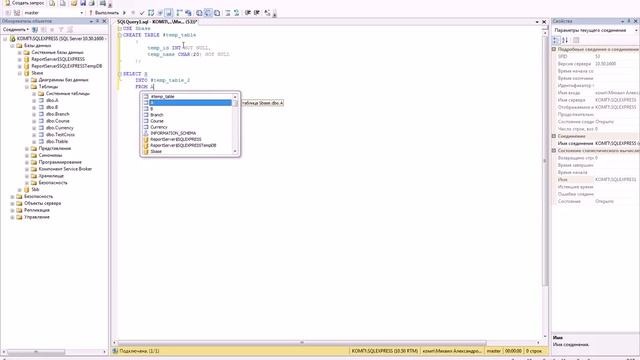This screenshot has height=360, width=640.
Task: Choose INFORMATION_SCHEMA in autocomplete list
Action: point(187,133)
